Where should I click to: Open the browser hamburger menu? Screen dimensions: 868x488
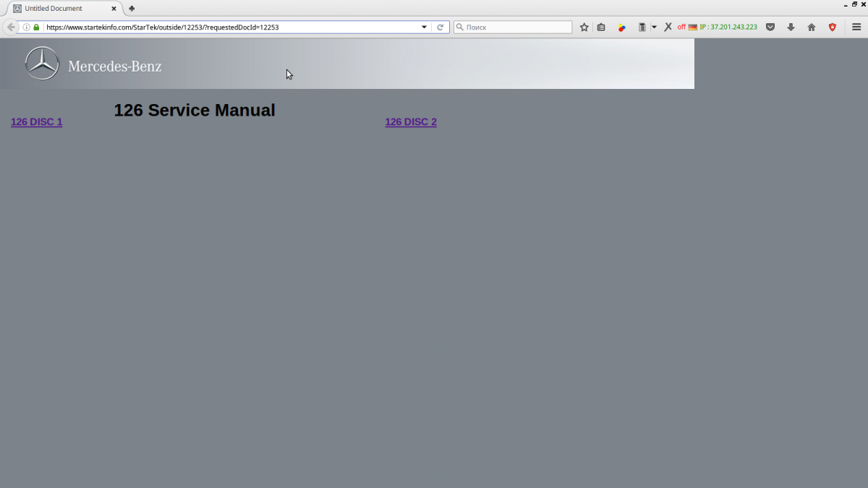tap(856, 27)
